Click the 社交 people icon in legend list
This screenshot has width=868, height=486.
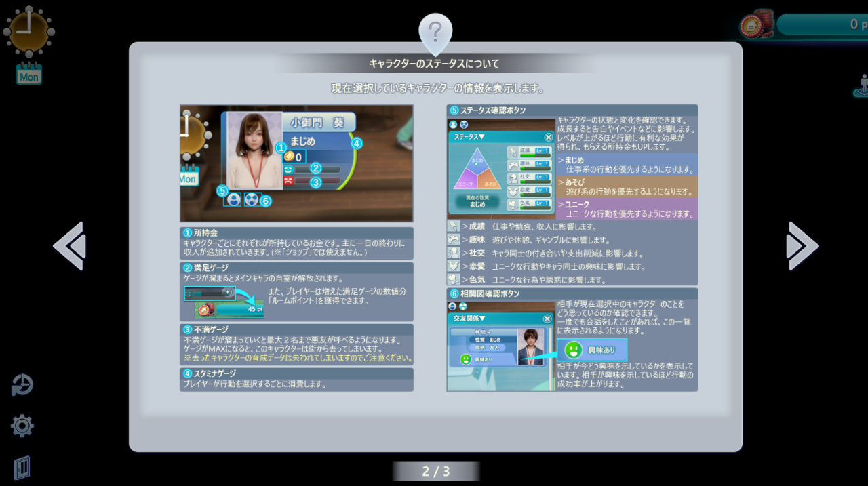454,253
